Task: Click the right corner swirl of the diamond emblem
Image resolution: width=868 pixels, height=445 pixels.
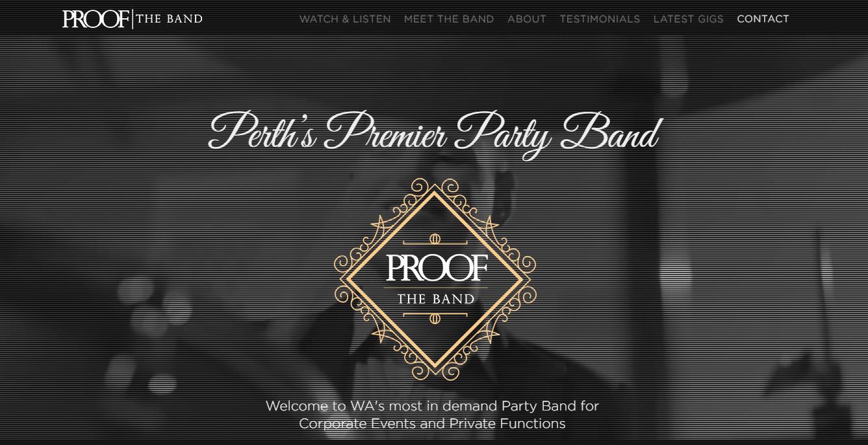Action: pos(528,279)
